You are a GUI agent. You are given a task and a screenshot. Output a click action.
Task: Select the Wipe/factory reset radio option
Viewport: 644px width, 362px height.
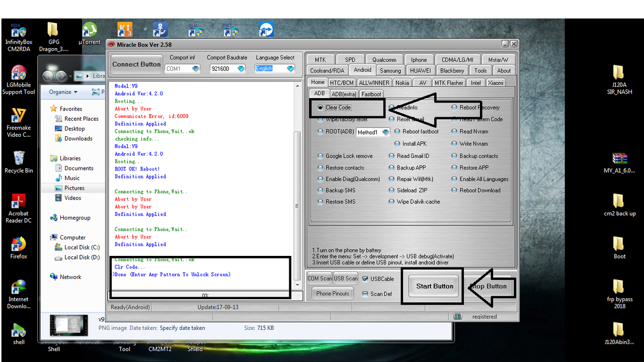[321, 120]
